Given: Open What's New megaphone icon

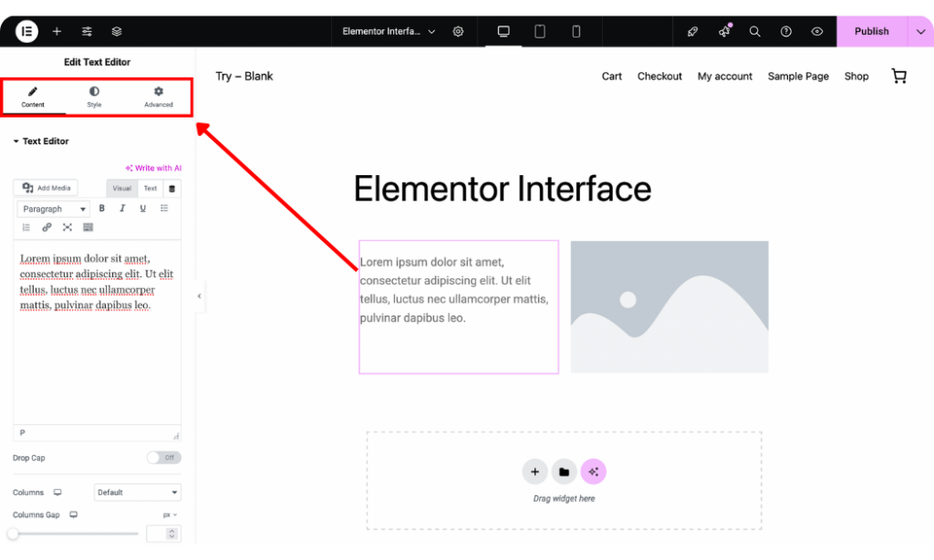Looking at the screenshot, I should pos(724,32).
